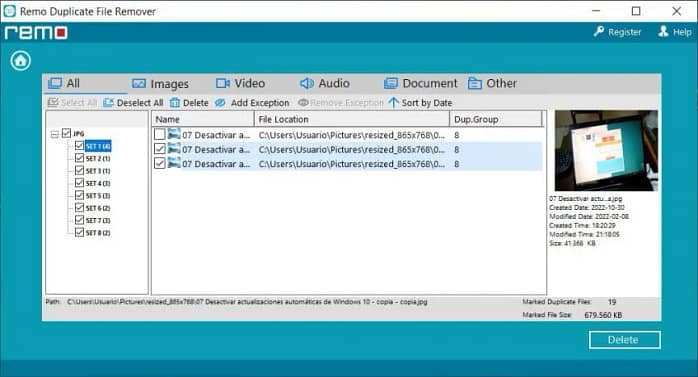698x377 pixels.
Task: Collapse the JPG tree node
Action: coord(55,134)
